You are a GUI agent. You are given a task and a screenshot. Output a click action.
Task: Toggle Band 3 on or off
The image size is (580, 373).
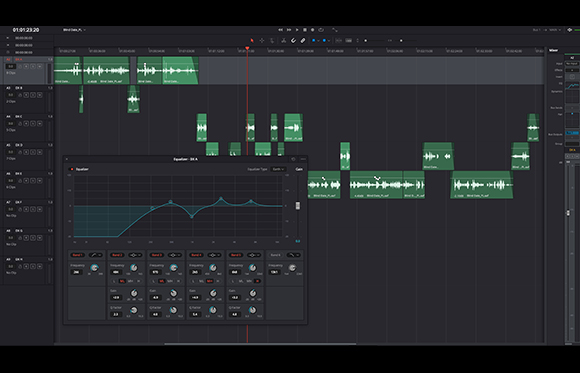click(156, 255)
